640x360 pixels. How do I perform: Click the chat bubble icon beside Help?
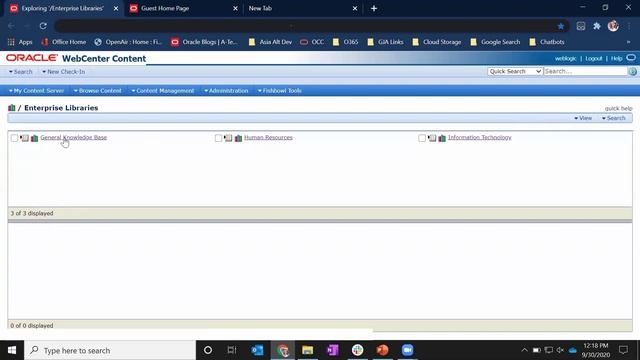click(x=631, y=58)
